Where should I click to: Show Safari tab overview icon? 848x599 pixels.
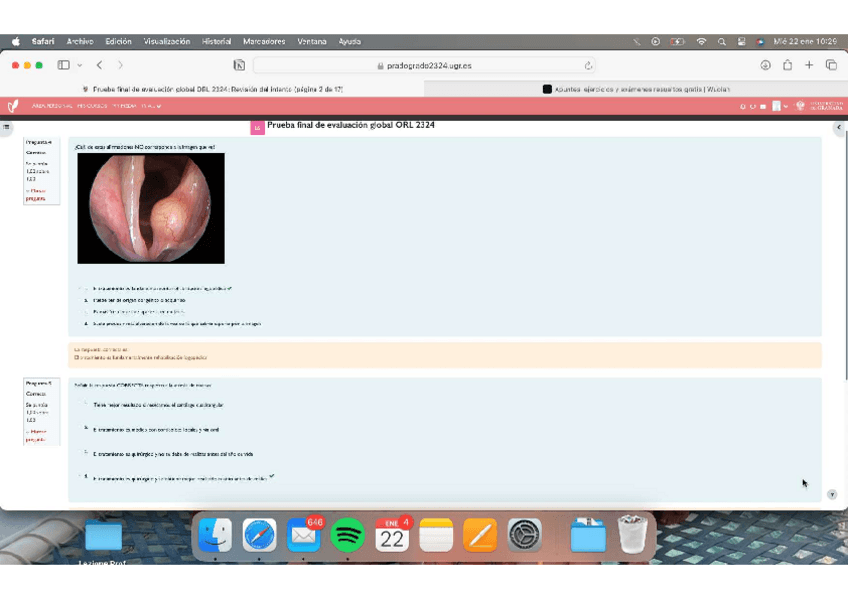pyautogui.click(x=830, y=65)
